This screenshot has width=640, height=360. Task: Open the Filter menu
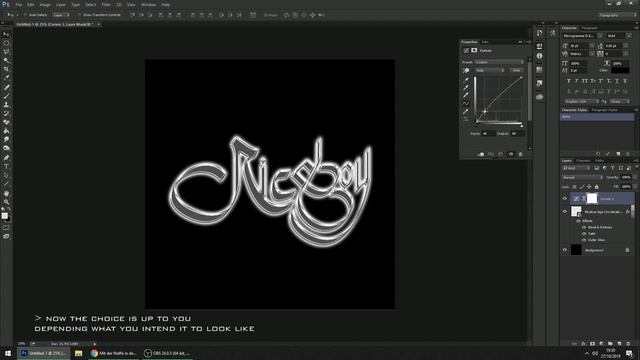(x=106, y=4)
